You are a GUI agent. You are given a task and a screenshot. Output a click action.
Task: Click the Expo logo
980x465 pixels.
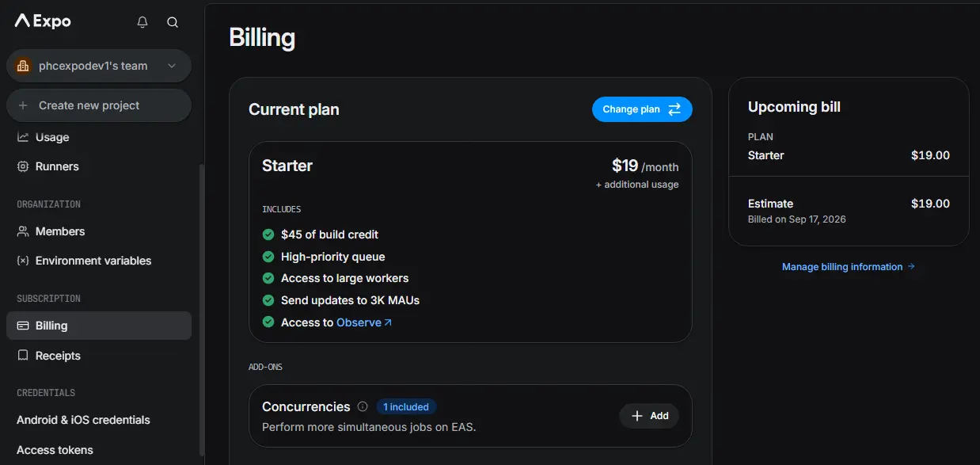[x=44, y=21]
